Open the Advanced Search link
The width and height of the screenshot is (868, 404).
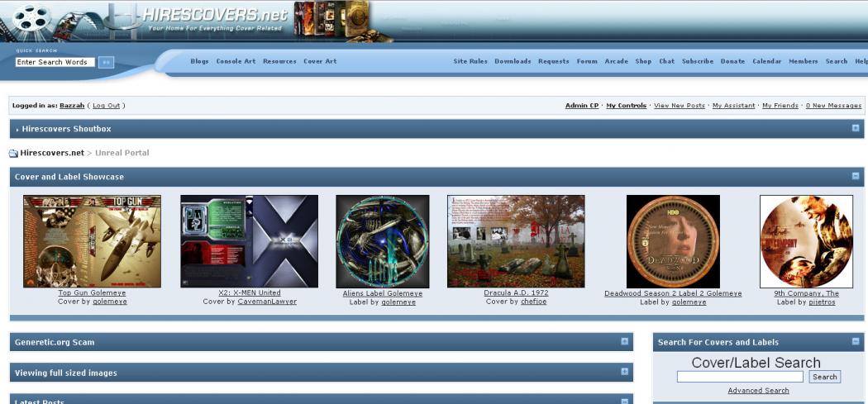pyautogui.click(x=758, y=391)
